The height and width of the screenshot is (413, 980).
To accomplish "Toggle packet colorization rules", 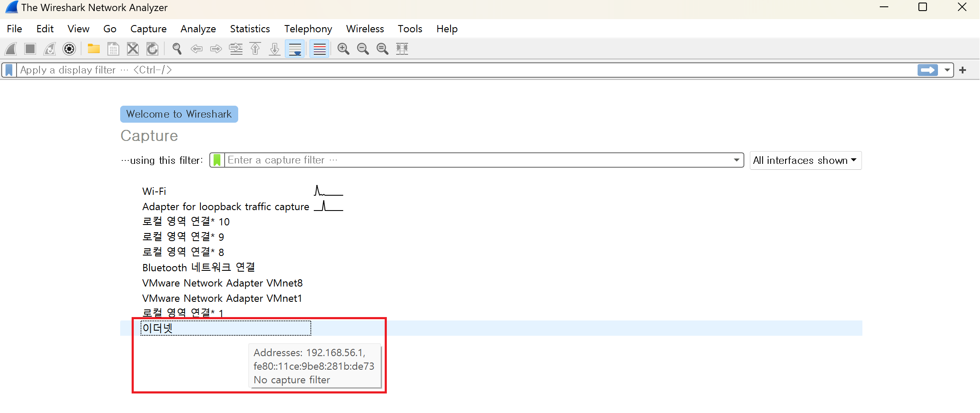I will 319,49.
